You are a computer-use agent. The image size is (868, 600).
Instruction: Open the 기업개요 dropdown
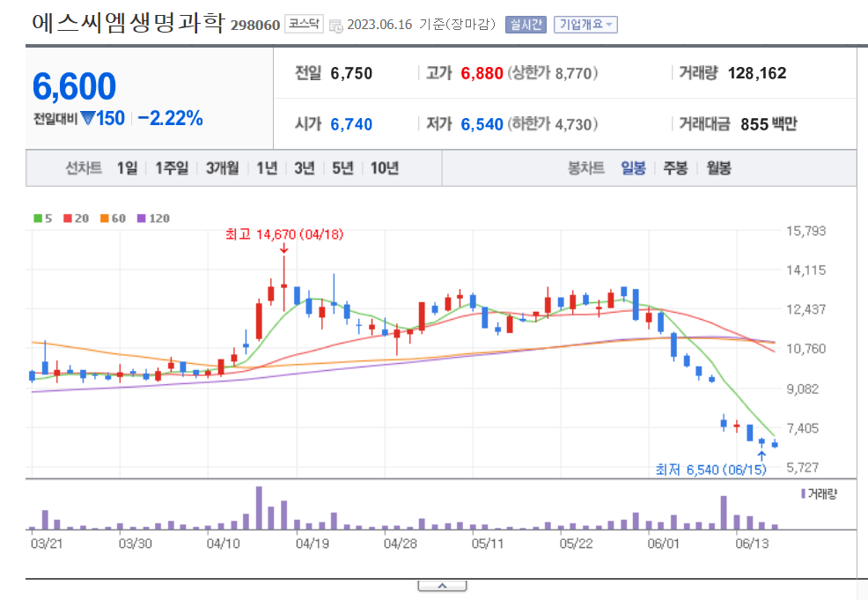(585, 25)
